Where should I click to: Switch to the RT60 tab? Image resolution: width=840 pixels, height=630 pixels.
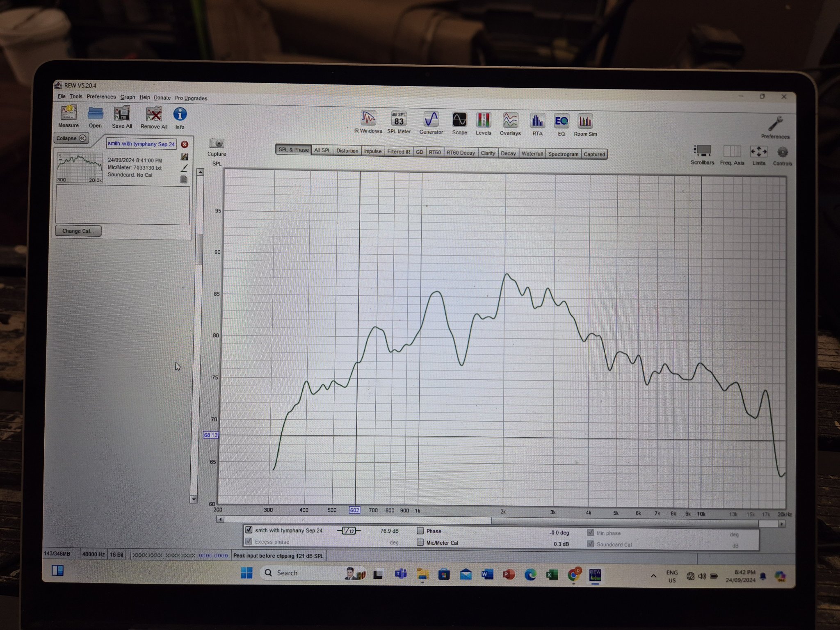click(x=435, y=153)
